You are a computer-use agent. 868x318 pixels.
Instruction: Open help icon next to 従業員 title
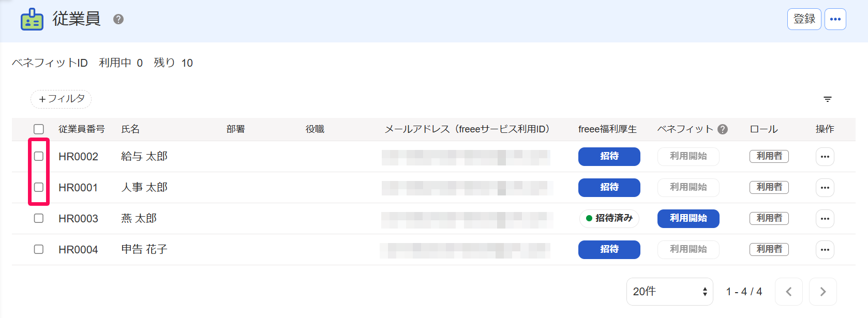pyautogui.click(x=118, y=19)
